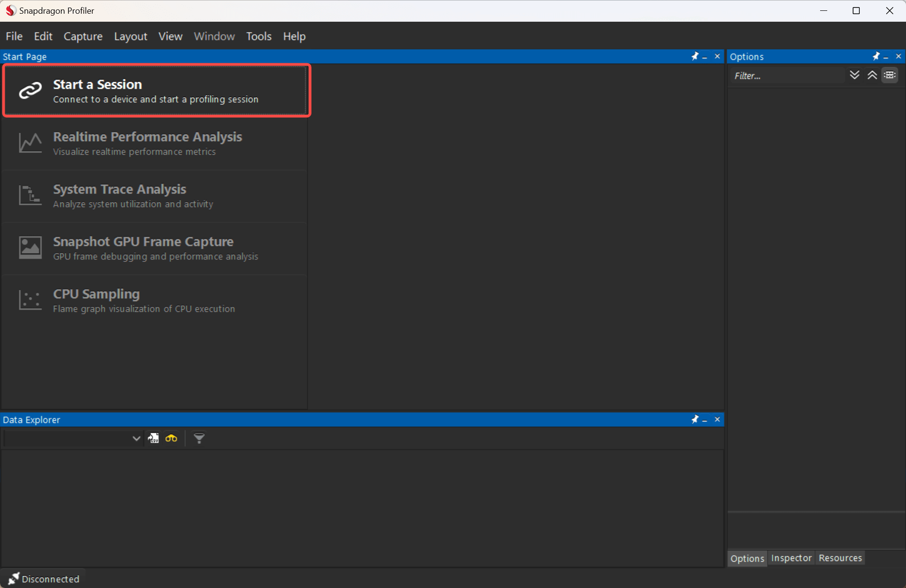
Task: Collapse all options with double-up chevron
Action: pyautogui.click(x=872, y=75)
